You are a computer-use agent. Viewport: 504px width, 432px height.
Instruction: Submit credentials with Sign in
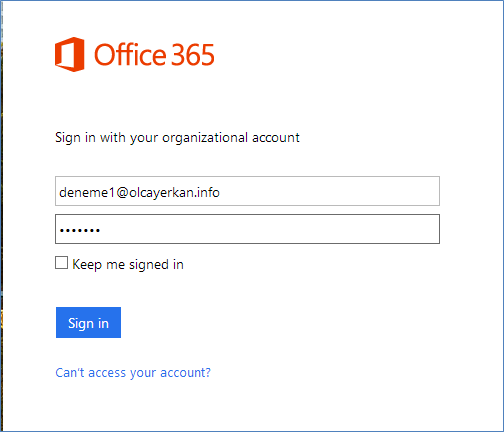click(x=88, y=322)
